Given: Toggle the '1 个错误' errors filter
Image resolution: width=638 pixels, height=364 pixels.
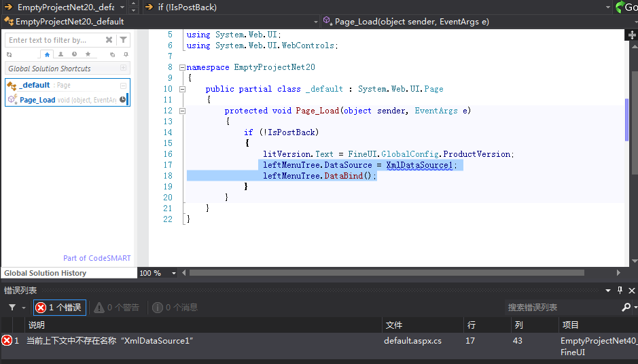Looking at the screenshot, I should [x=60, y=308].
